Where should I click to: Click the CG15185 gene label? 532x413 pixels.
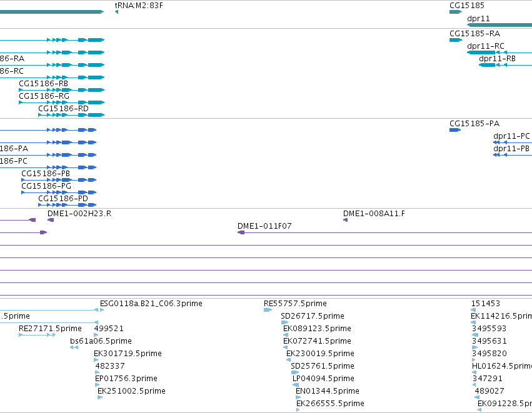point(467,6)
